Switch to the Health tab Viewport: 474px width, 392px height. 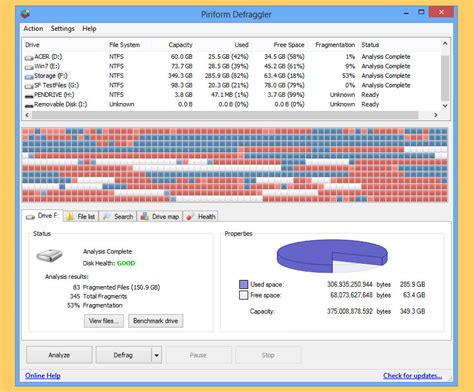[201, 216]
